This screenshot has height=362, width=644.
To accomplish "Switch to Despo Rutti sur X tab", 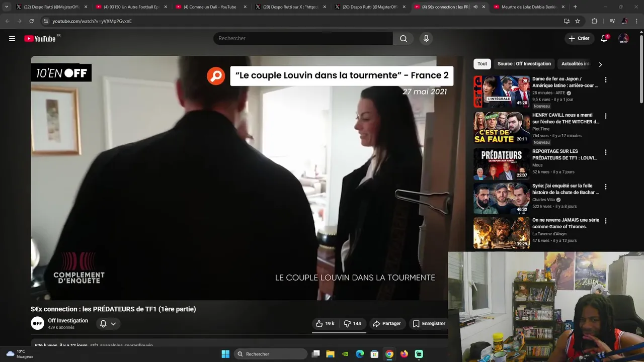I will (290, 7).
